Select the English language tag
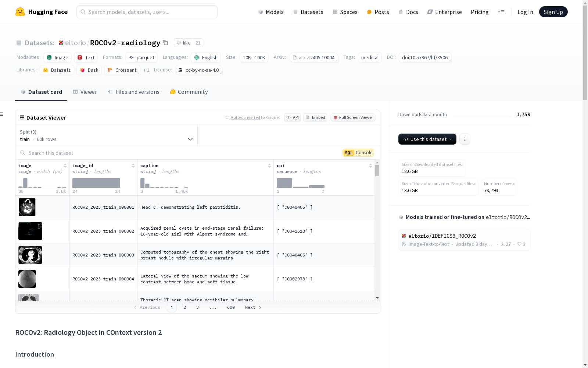The height and width of the screenshot is (368, 588). (x=206, y=57)
